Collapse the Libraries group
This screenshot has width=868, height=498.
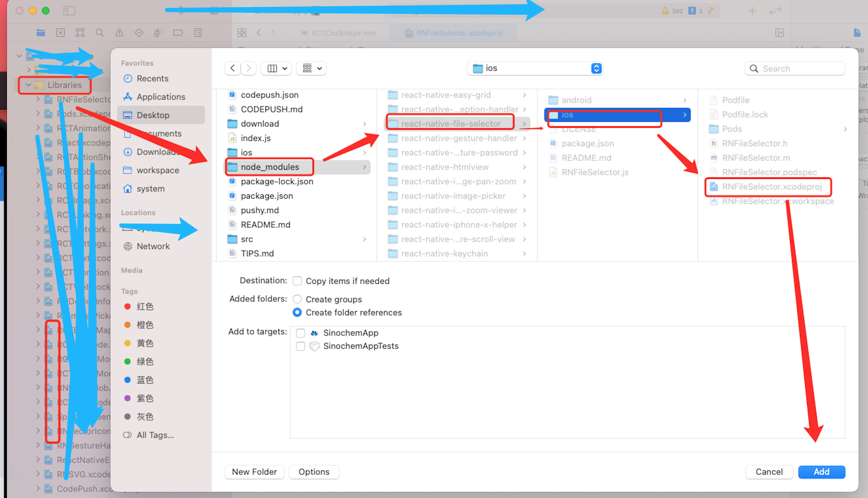pyautogui.click(x=28, y=85)
